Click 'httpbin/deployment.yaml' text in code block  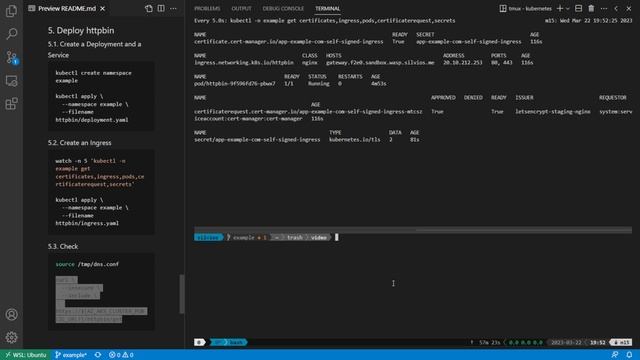click(x=92, y=120)
